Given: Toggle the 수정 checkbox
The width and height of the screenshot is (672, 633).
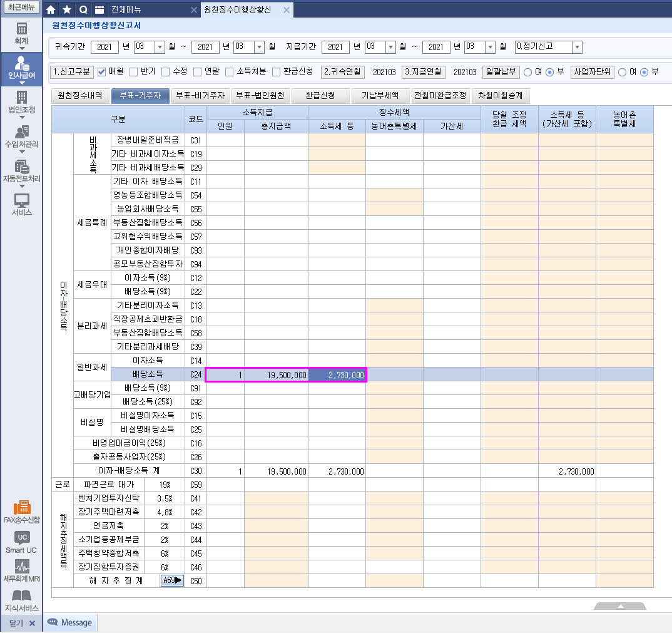Looking at the screenshot, I should point(165,71).
